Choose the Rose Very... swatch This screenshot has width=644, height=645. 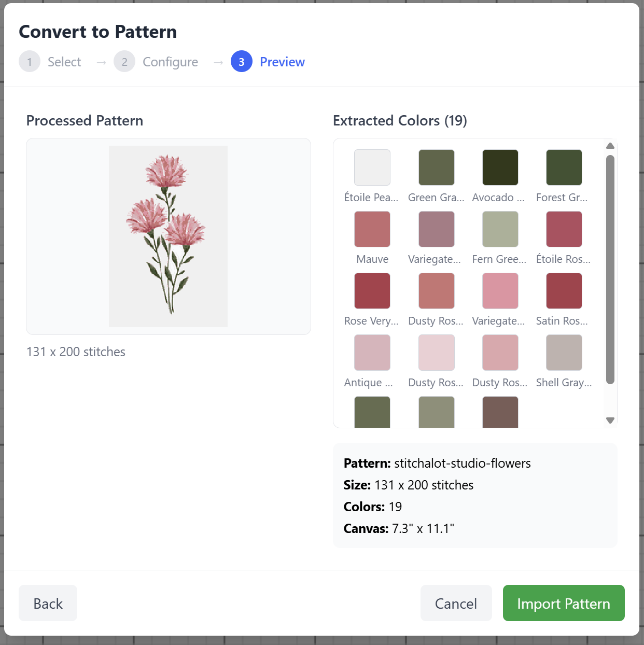click(372, 291)
